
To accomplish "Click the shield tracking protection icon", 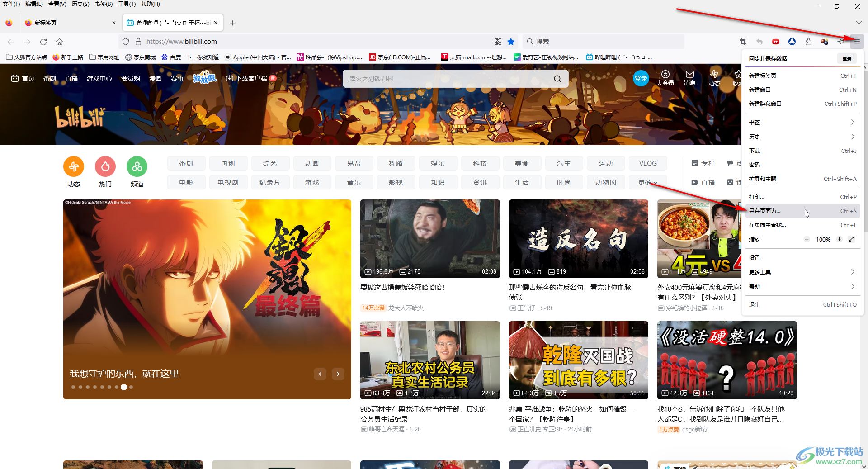I will click(x=126, y=42).
